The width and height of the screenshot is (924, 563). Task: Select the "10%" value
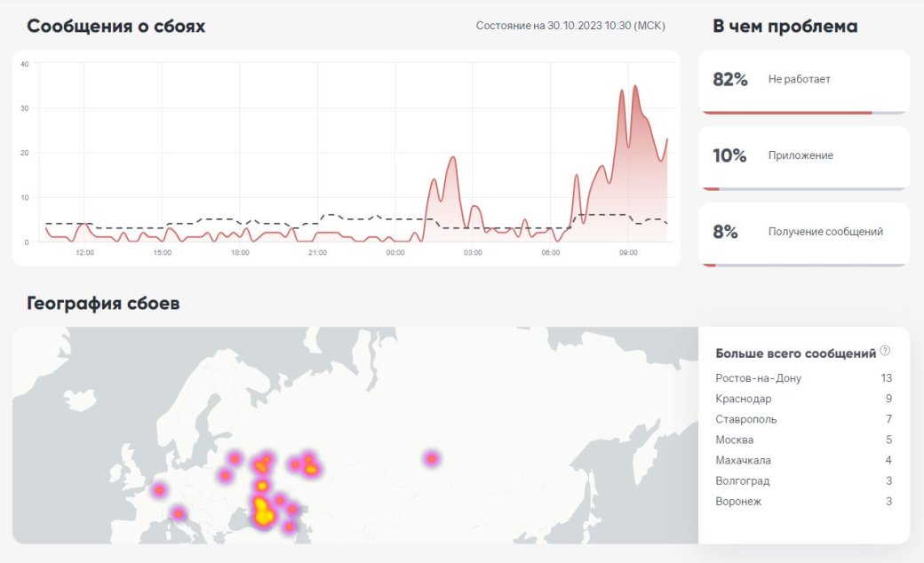pyautogui.click(x=729, y=155)
